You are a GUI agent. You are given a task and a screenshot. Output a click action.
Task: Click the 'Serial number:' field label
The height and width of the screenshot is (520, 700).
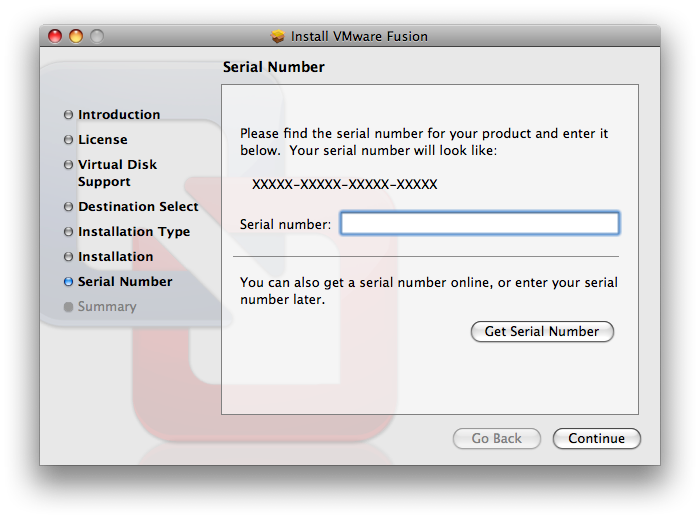(x=285, y=224)
